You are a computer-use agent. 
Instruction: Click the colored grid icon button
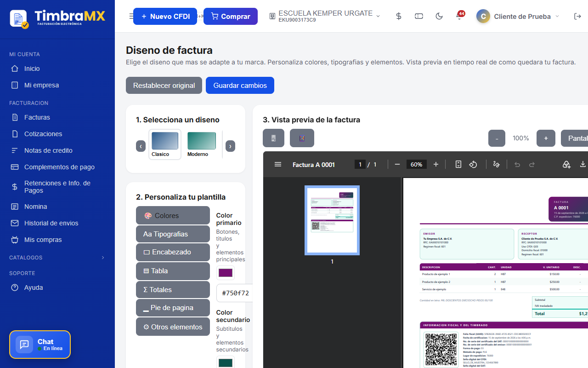[302, 138]
